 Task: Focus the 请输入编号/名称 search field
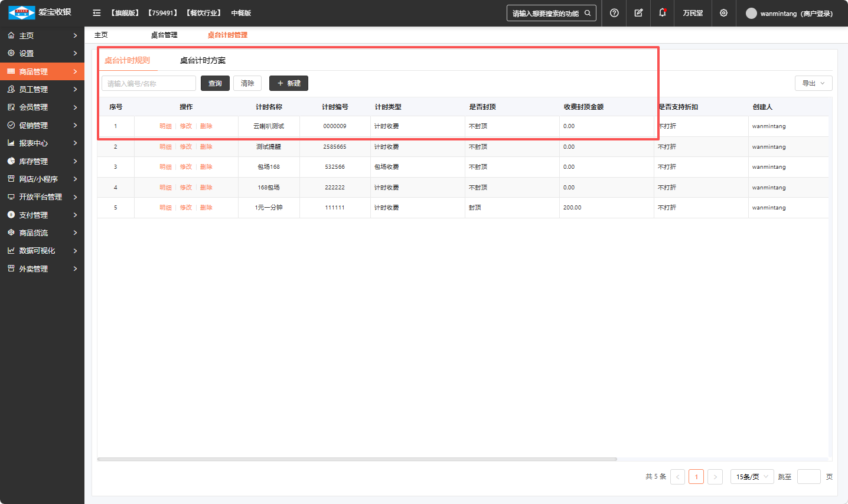(x=149, y=83)
